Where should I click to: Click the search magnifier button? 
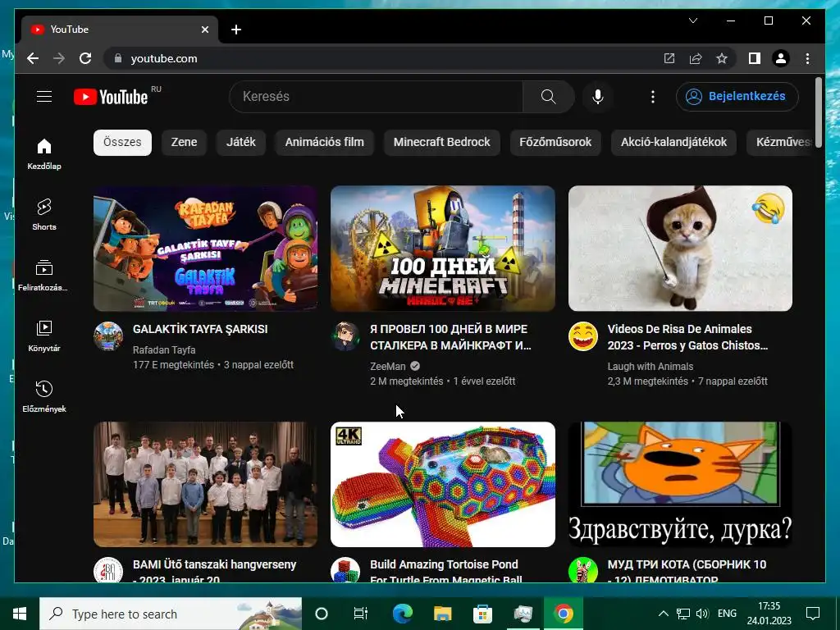(548, 97)
